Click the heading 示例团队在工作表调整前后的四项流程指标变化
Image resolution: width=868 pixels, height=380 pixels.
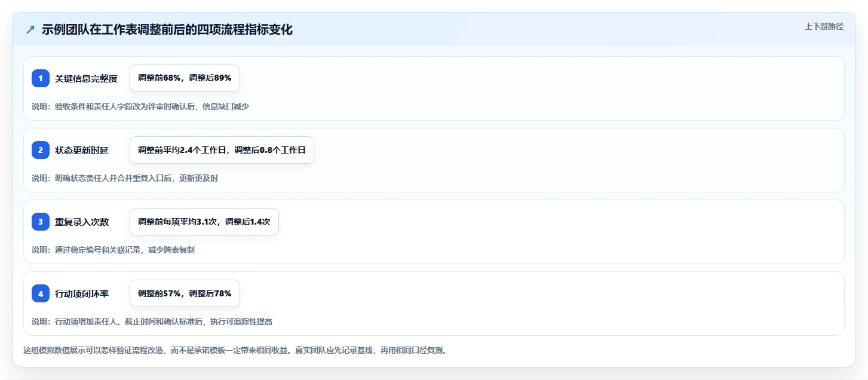(x=167, y=29)
